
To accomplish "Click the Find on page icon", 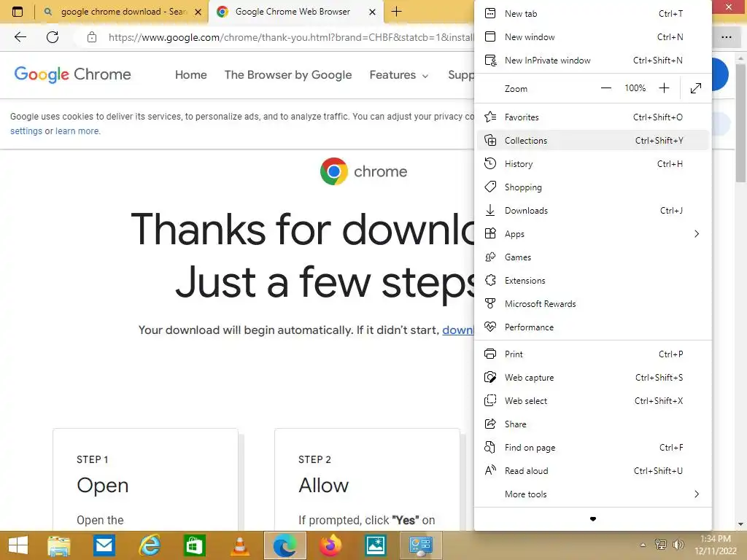I will [x=490, y=447].
